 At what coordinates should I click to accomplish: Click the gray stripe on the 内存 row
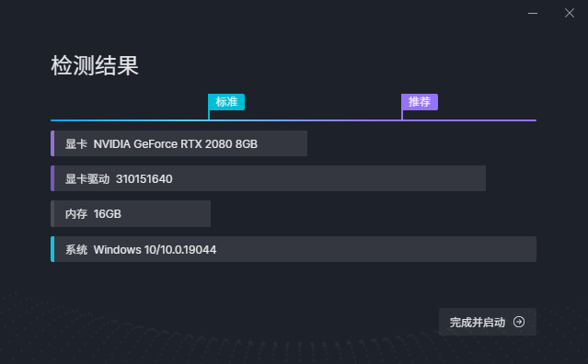[x=52, y=213]
